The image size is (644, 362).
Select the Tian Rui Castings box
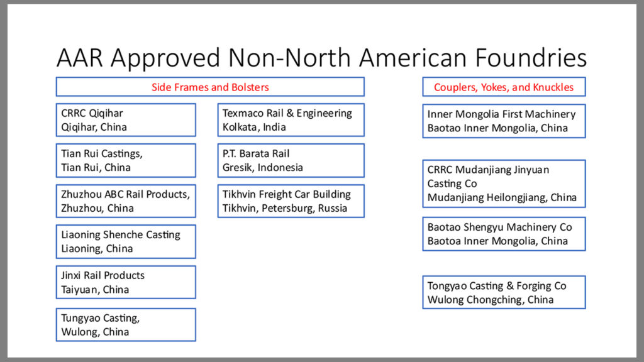pos(126,160)
